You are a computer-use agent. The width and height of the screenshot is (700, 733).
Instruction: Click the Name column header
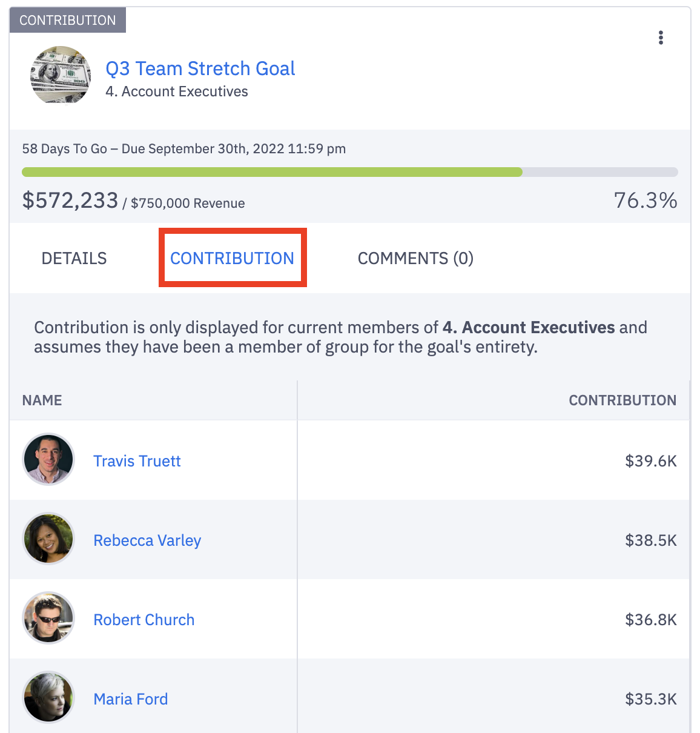pos(42,400)
